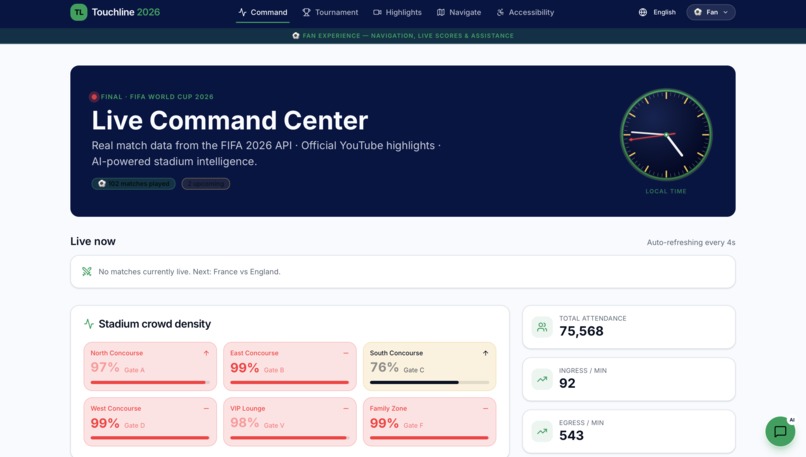The width and height of the screenshot is (806, 457).
Task: Click West Concourse steady trend icon
Action: [x=206, y=409]
